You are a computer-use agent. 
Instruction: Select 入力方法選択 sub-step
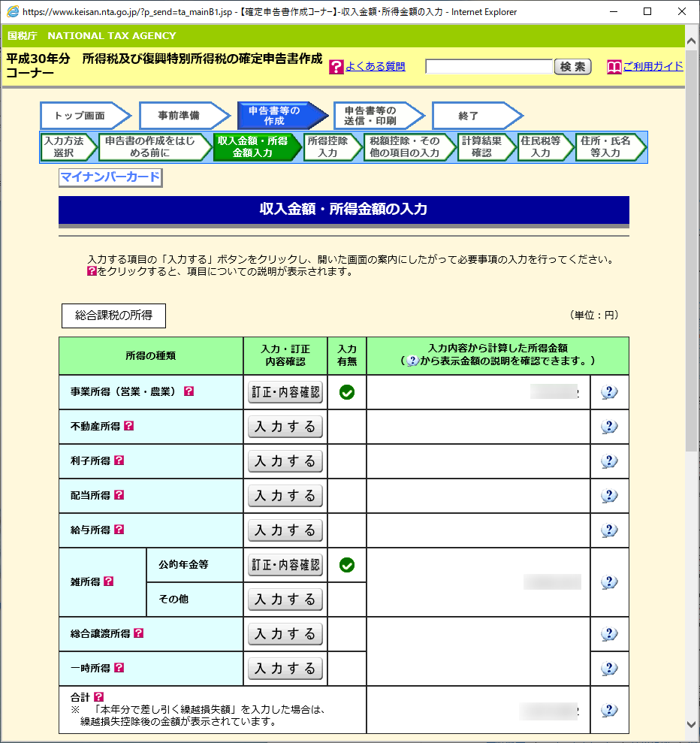[68, 147]
